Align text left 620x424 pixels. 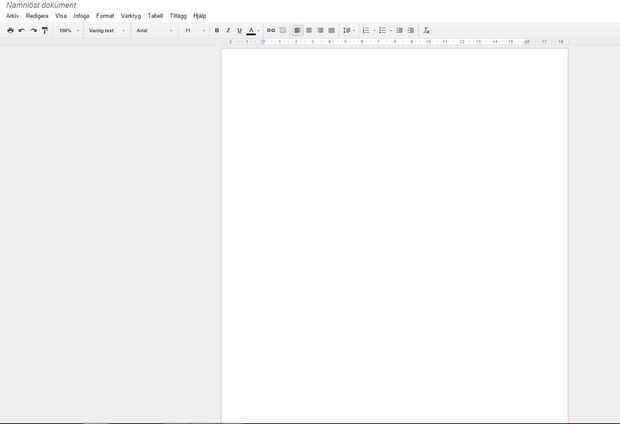point(297,30)
